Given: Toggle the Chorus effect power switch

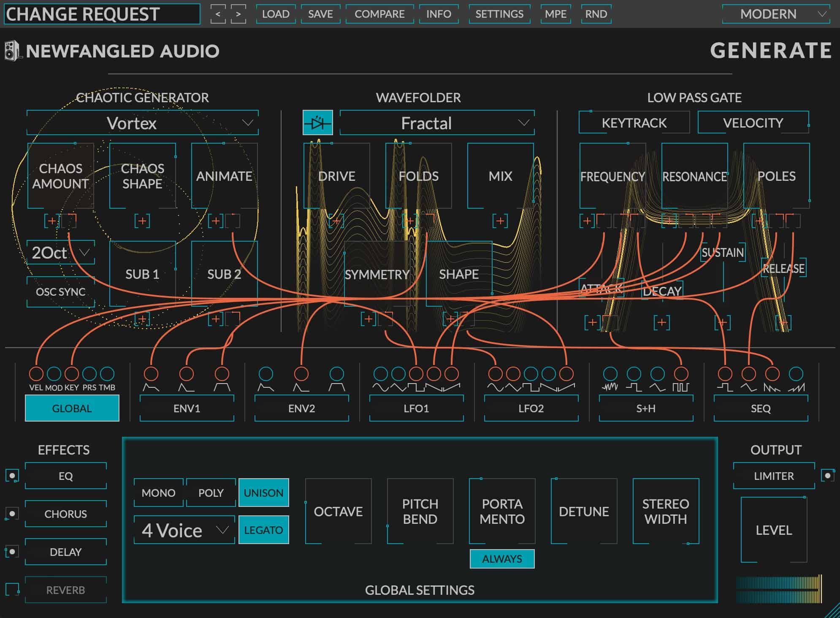Looking at the screenshot, I should [x=12, y=514].
